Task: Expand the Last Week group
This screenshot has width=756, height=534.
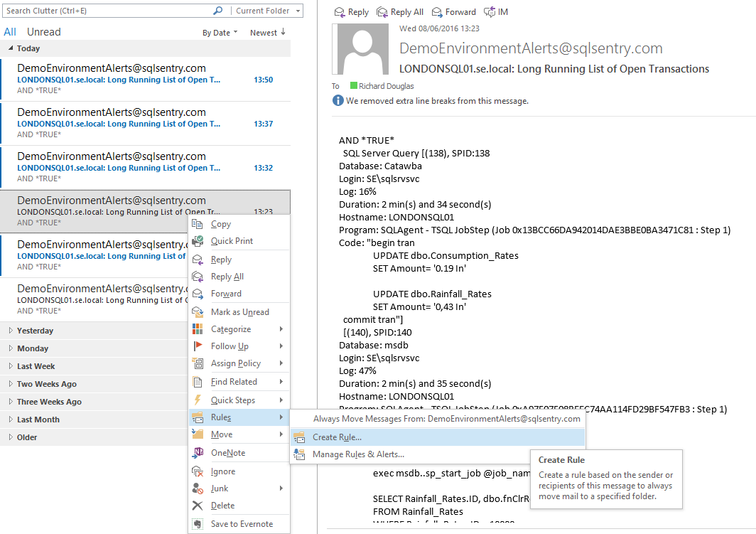Action: [11, 366]
